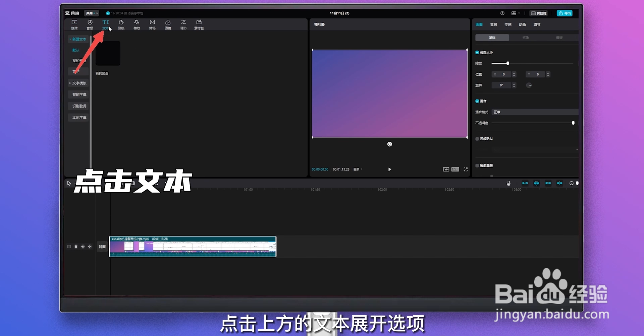Click the help question mark icon
644x336 pixels.
502,13
